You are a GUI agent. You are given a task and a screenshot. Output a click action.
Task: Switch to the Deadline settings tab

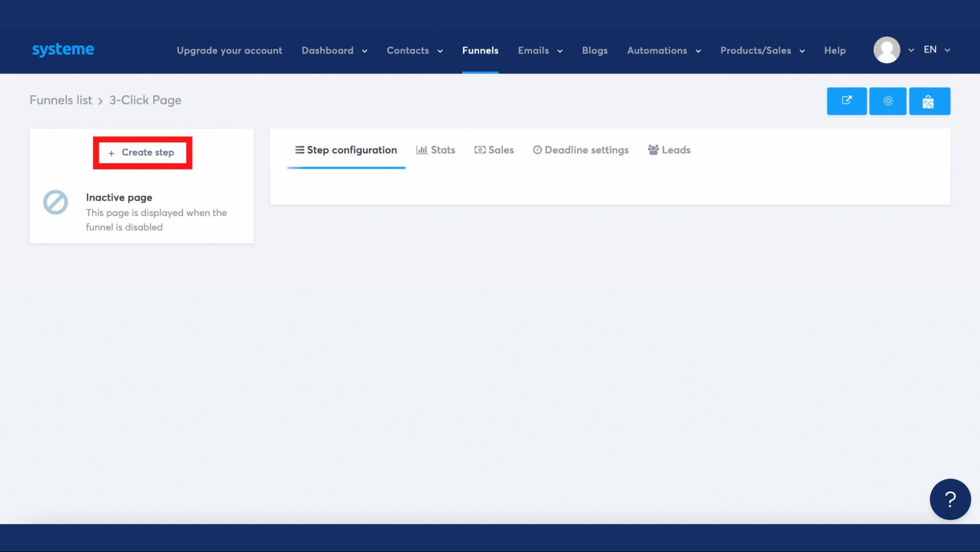(x=580, y=150)
